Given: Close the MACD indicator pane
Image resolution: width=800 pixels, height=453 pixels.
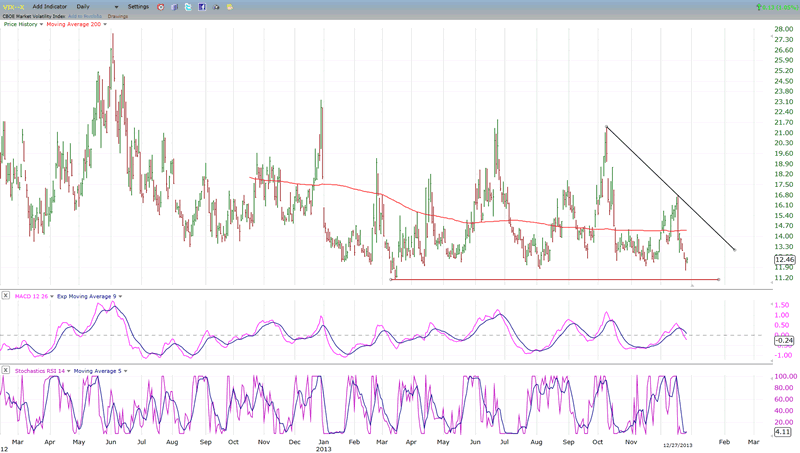Looking at the screenshot, I should coord(6,296).
